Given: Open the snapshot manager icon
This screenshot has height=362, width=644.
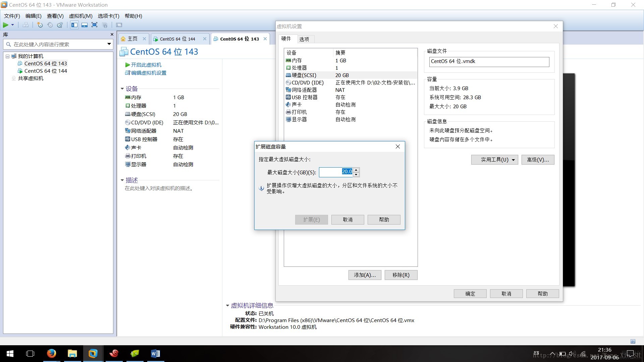Looking at the screenshot, I should pyautogui.click(x=60, y=25).
